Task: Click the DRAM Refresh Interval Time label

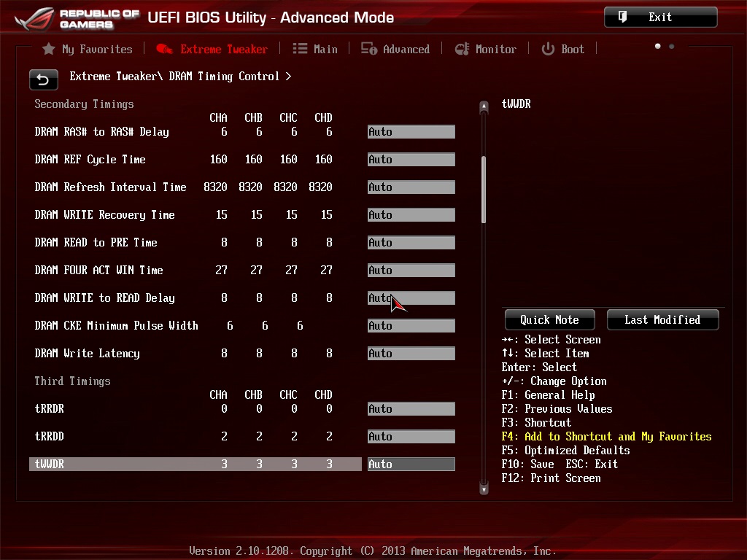Action: [x=111, y=187]
